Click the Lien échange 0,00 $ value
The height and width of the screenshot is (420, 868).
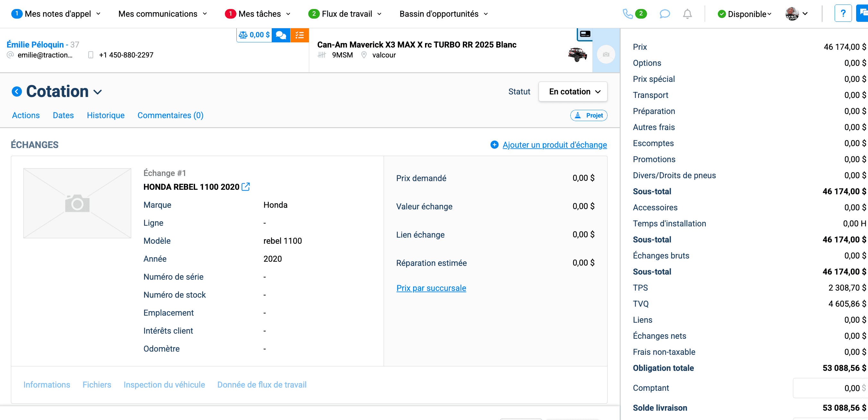[x=583, y=234]
